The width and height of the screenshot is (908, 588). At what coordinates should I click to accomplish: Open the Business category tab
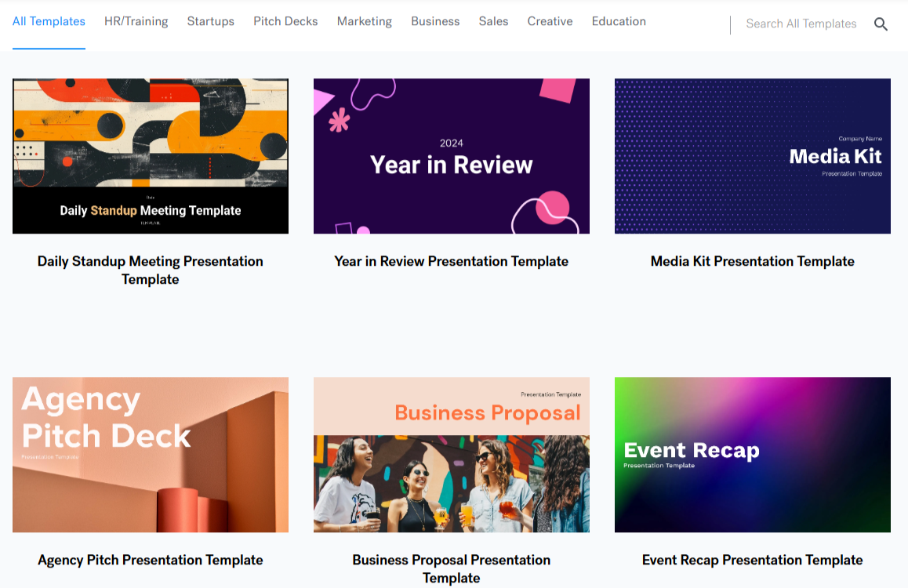point(435,22)
